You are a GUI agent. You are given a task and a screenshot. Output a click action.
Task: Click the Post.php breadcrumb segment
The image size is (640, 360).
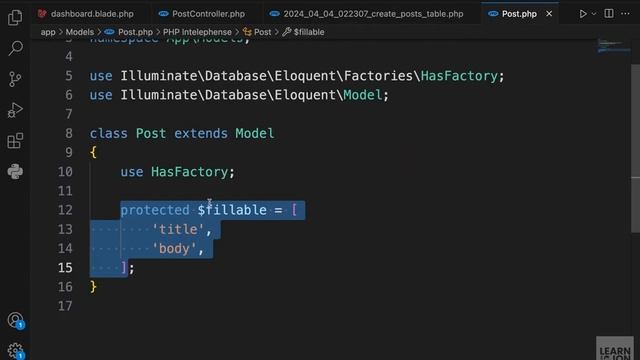(135, 32)
